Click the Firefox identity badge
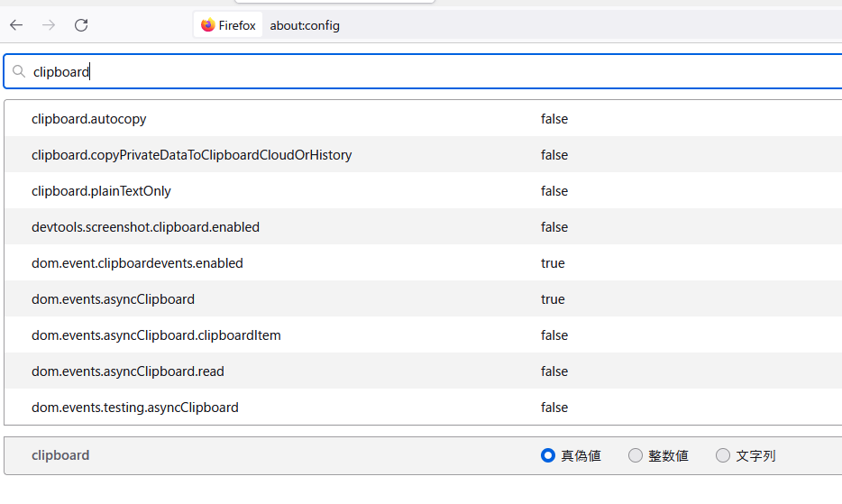842x504 pixels. tap(228, 24)
